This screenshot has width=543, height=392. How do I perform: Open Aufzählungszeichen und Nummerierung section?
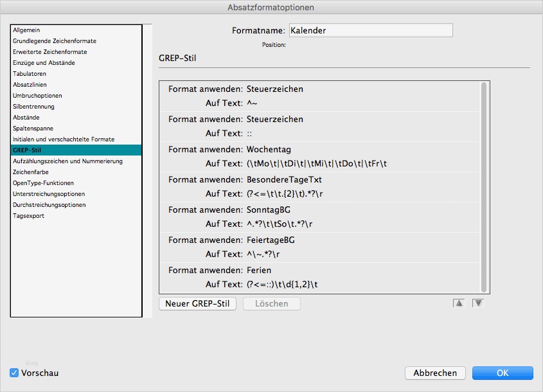coord(67,161)
